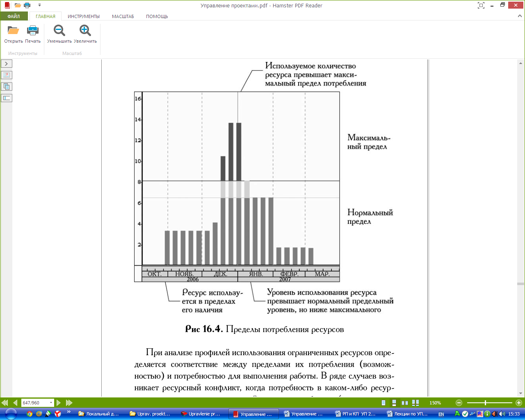Go to the next page

coord(58,403)
